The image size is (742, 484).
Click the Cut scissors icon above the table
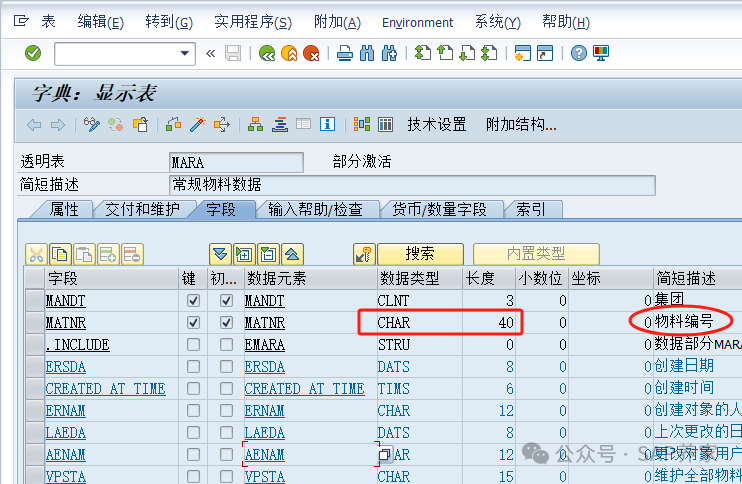click(x=36, y=255)
